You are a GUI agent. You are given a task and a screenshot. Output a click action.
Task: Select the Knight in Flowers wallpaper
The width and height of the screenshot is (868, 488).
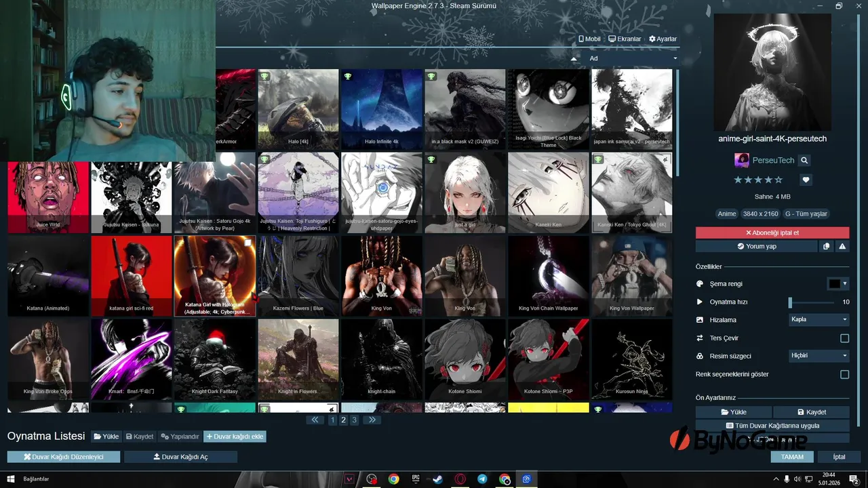pyautogui.click(x=298, y=359)
